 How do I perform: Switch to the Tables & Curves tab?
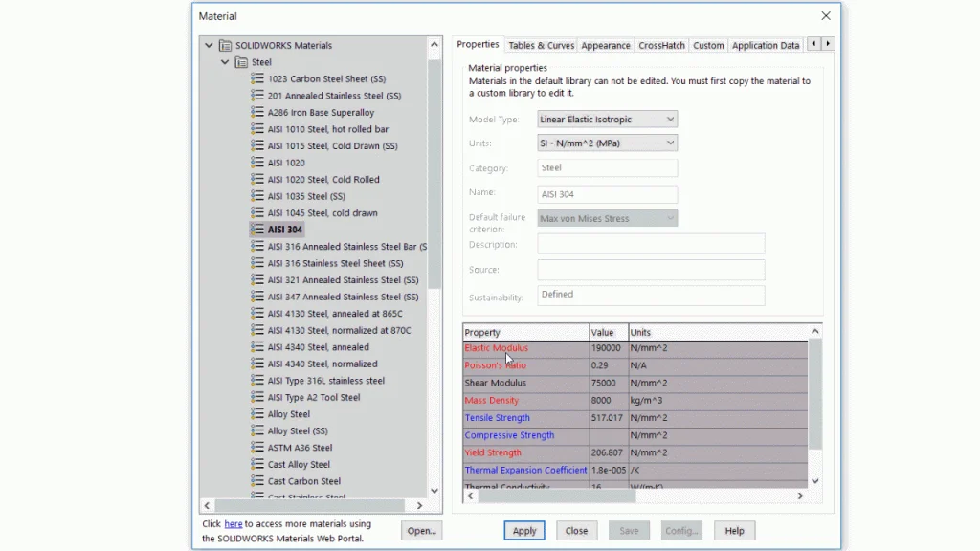pyautogui.click(x=541, y=45)
